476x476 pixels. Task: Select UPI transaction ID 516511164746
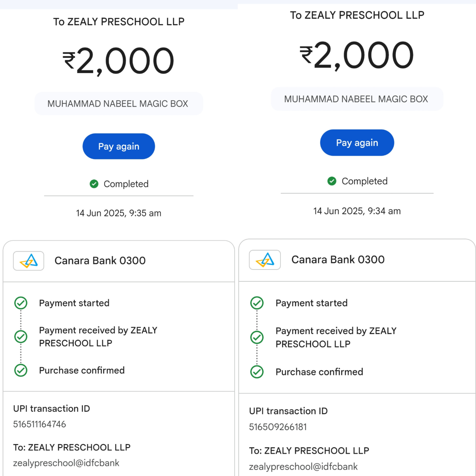point(40,424)
